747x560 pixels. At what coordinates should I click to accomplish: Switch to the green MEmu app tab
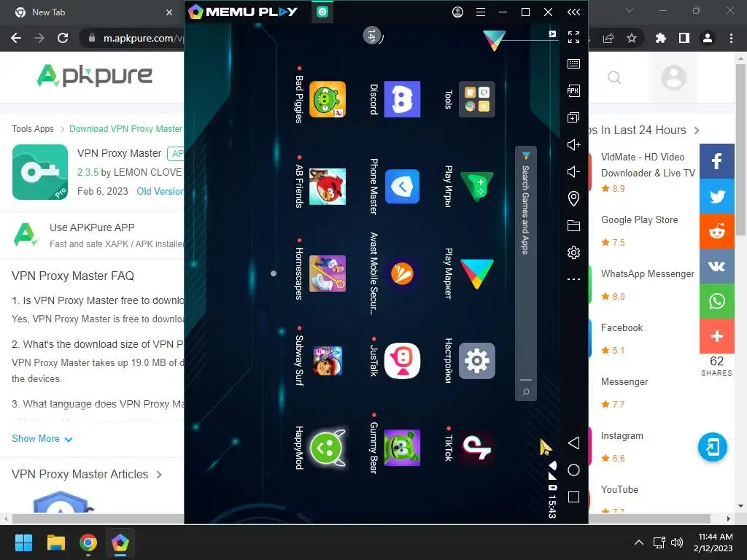(322, 12)
